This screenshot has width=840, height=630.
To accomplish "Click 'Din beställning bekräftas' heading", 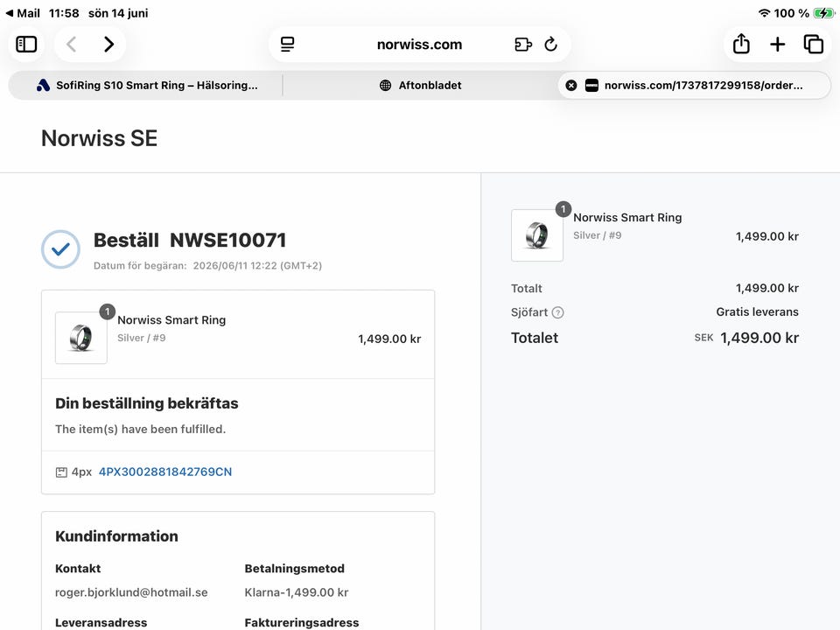I will click(x=147, y=403).
